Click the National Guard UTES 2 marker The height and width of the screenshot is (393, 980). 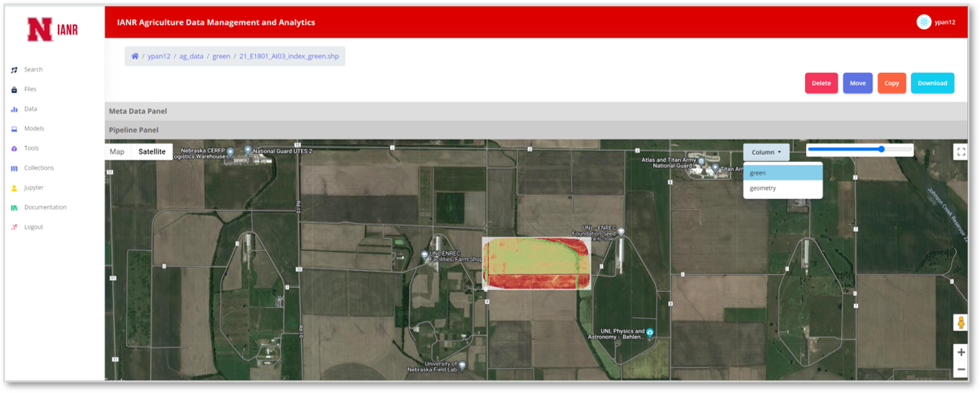pos(248,150)
